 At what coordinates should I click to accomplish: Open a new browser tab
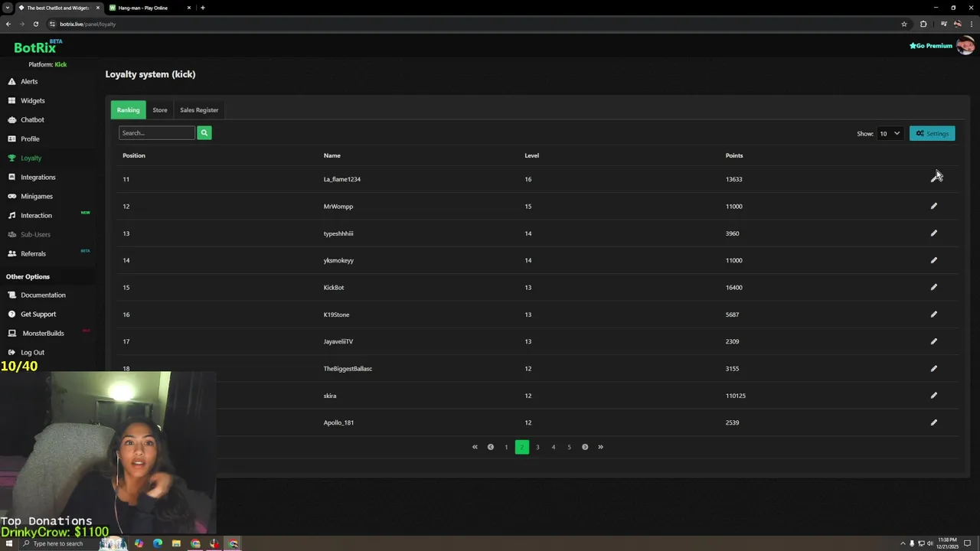point(202,8)
